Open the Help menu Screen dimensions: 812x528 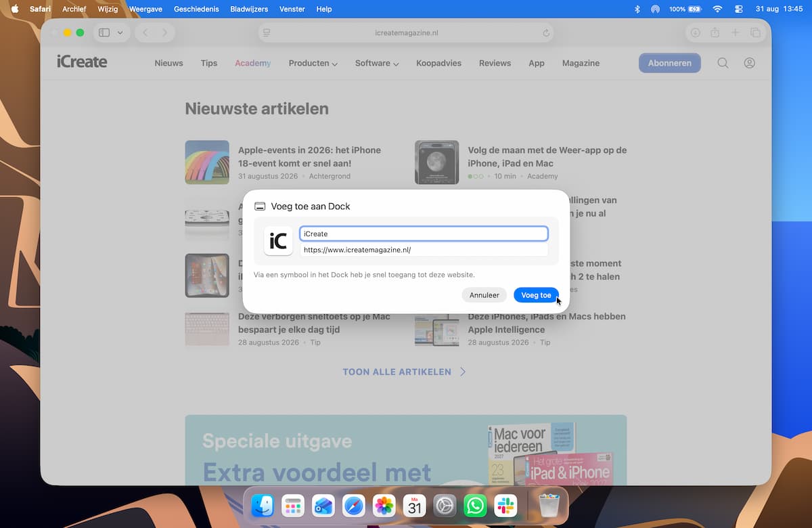pyautogui.click(x=324, y=9)
